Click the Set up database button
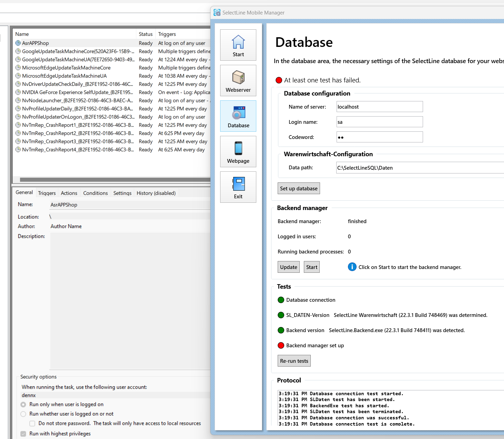 click(298, 188)
